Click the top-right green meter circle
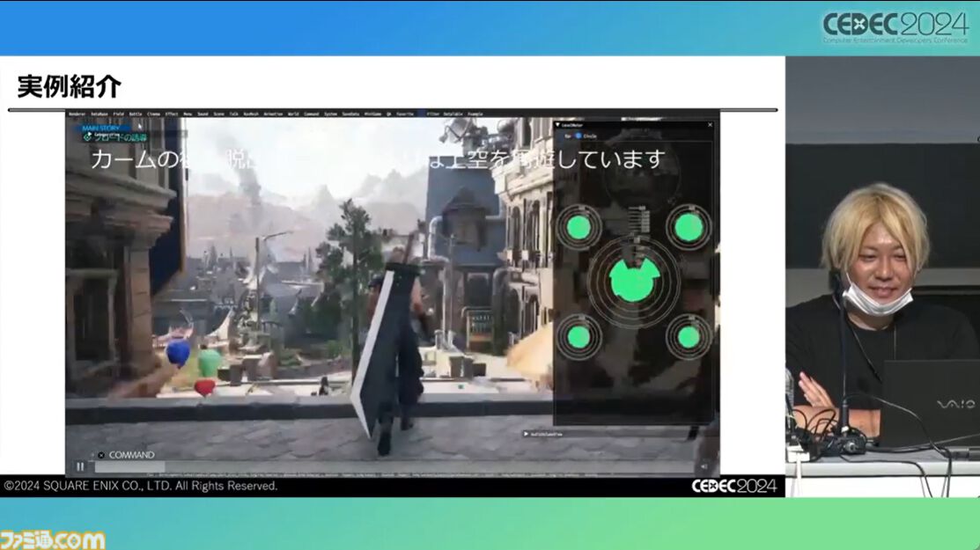The height and width of the screenshot is (550, 980). point(689,227)
